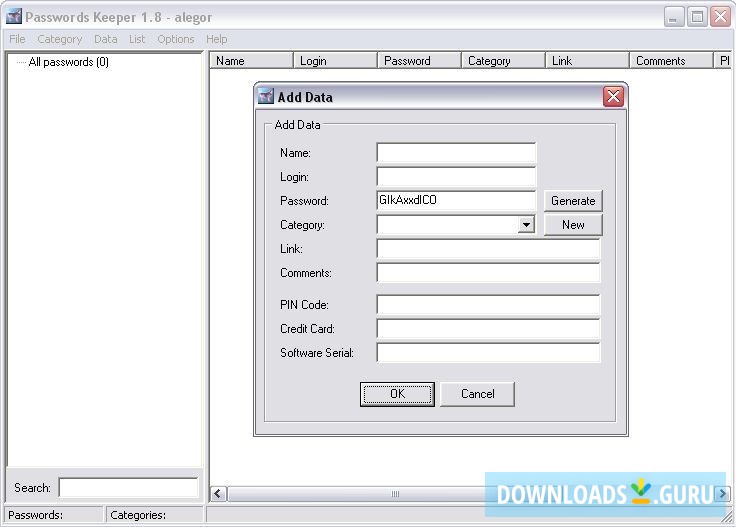
Task: Open the Category menu
Action: pyautogui.click(x=60, y=39)
